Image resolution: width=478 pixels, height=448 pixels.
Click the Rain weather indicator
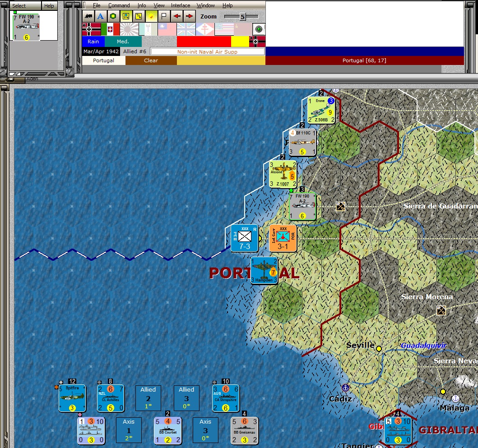[x=93, y=42]
